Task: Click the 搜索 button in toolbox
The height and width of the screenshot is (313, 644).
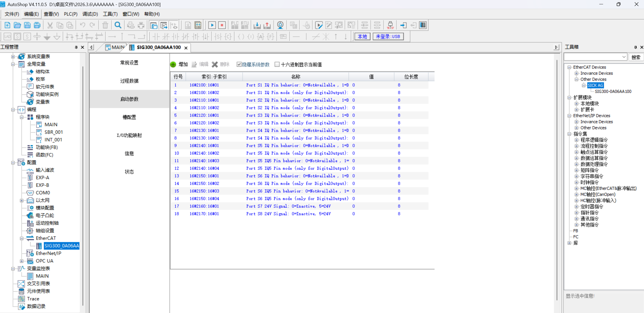Action: coord(636,57)
